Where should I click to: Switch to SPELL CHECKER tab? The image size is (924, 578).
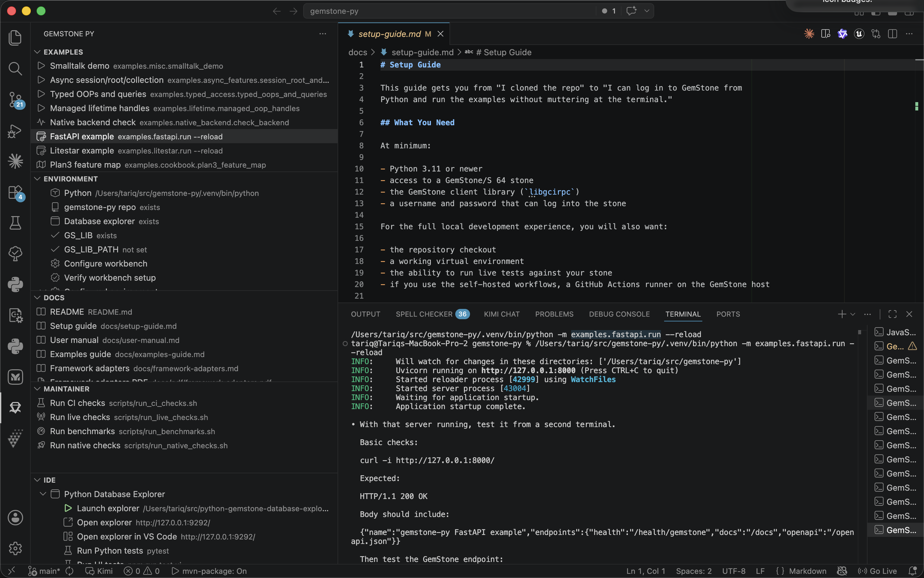432,314
